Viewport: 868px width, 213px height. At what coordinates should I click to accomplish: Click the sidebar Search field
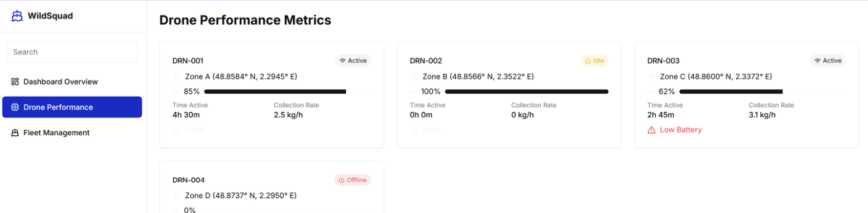[72, 52]
